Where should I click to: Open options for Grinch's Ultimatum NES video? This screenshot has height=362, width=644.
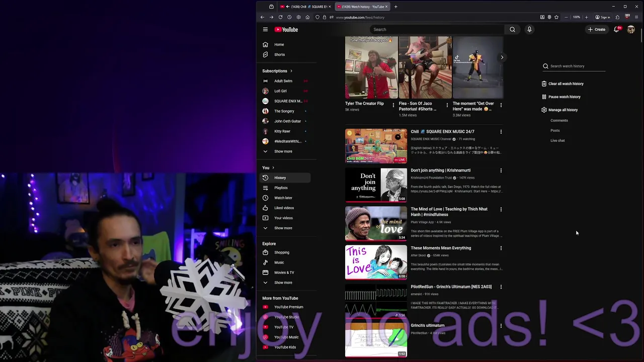501,287
